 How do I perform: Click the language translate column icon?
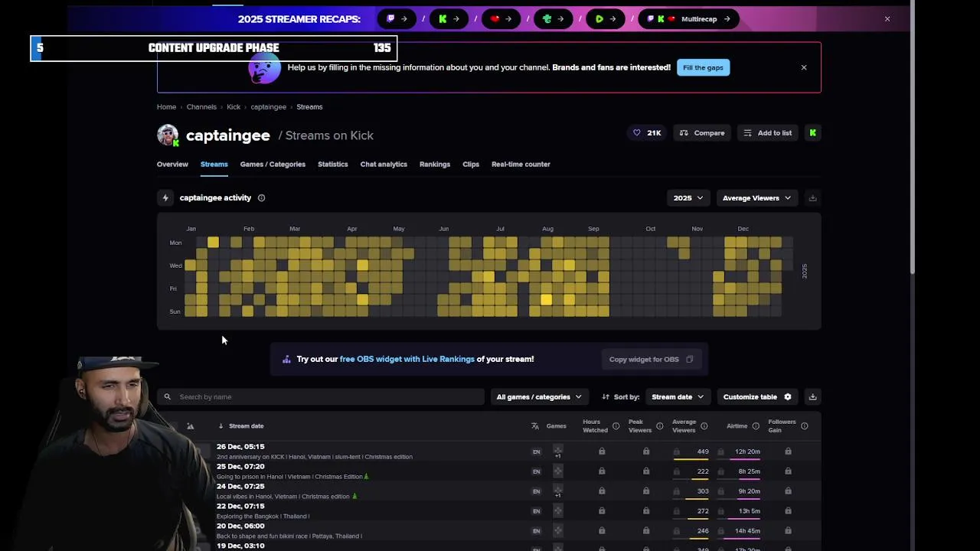535,426
